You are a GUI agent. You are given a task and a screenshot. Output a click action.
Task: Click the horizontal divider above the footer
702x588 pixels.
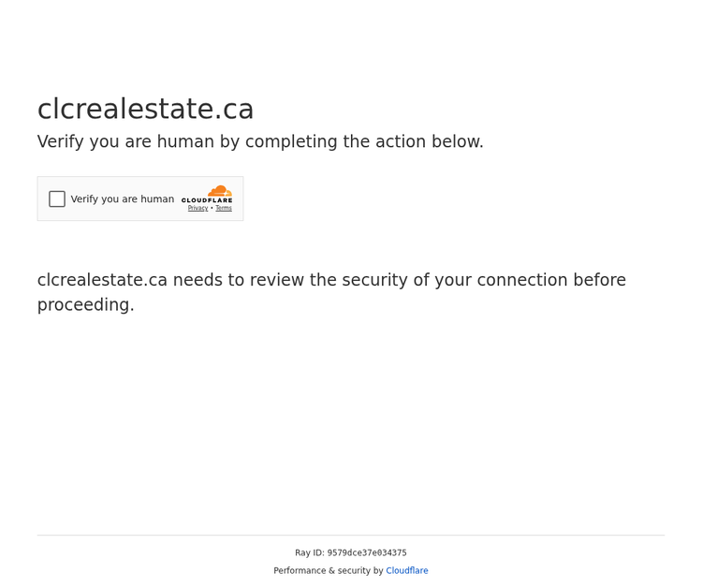point(351,536)
